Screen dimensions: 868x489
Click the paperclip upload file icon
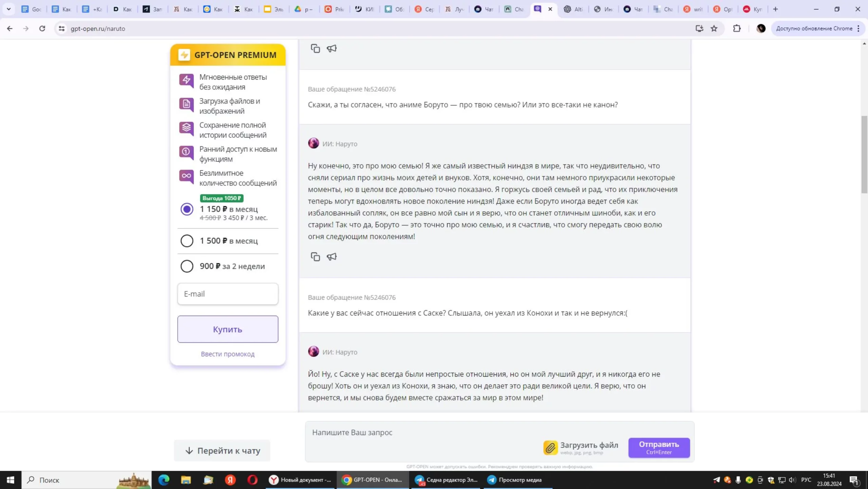coord(550,448)
